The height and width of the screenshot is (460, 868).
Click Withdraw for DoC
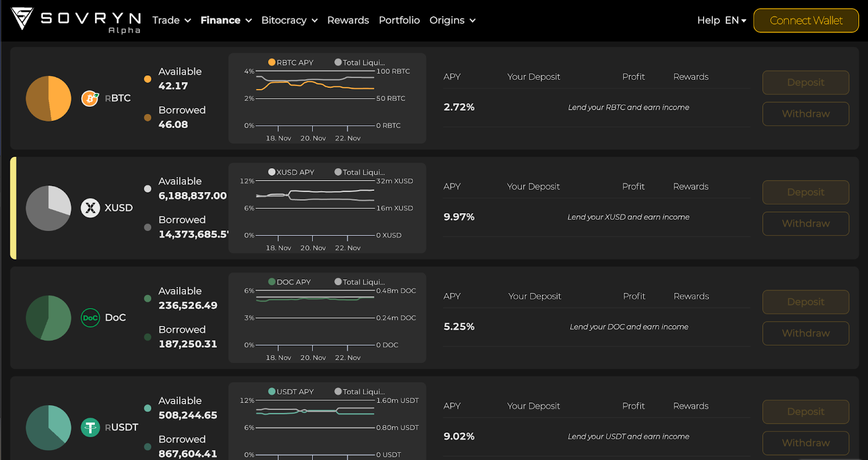(x=806, y=333)
